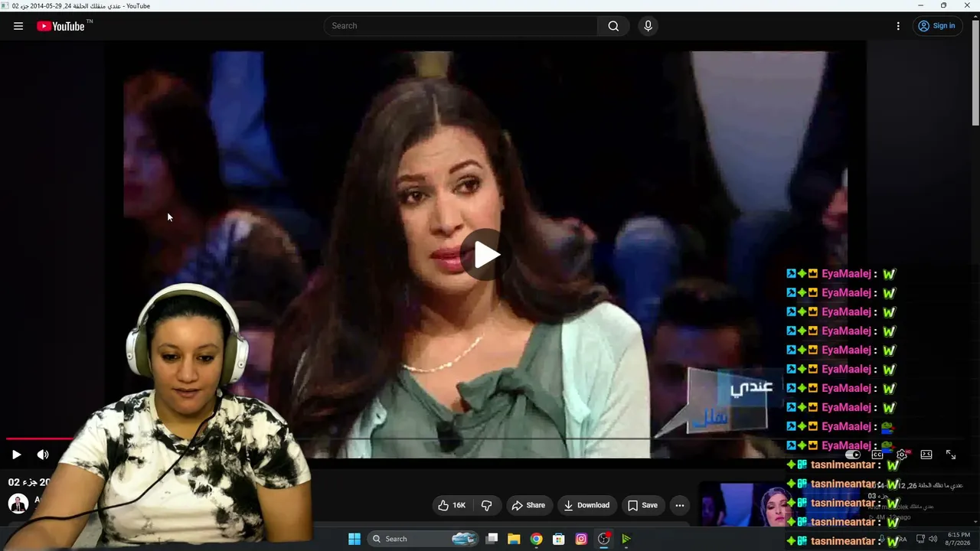Launch Google Chrome from the taskbar
This screenshot has height=551, width=980.
click(537, 539)
